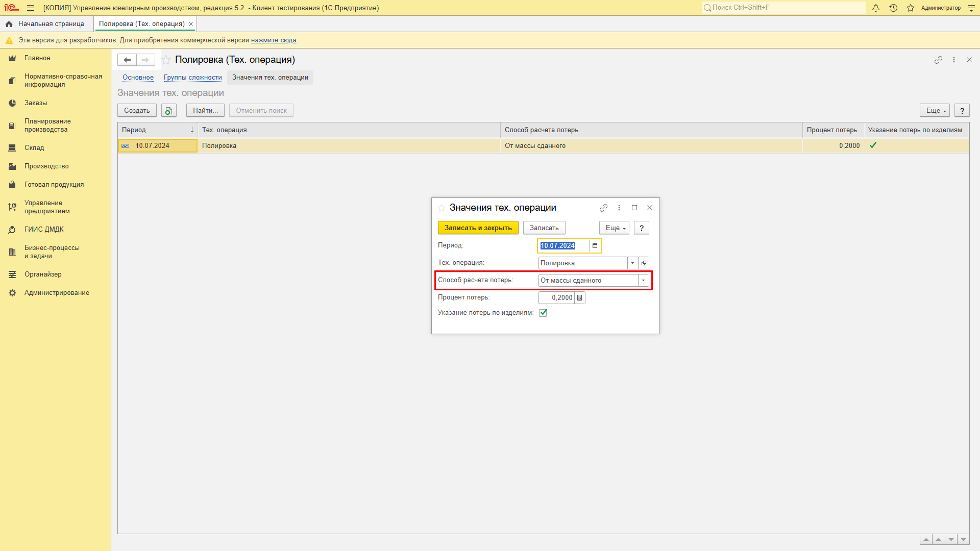Focus the Поиск Ctrl+Shift+F search field
Viewport: 980px width, 551px height.
coord(784,8)
